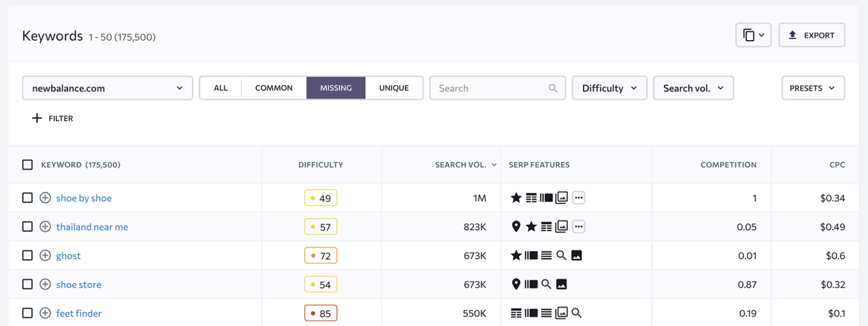Click the plus icon next to 'ghost'
The image size is (868, 326).
pos(45,256)
